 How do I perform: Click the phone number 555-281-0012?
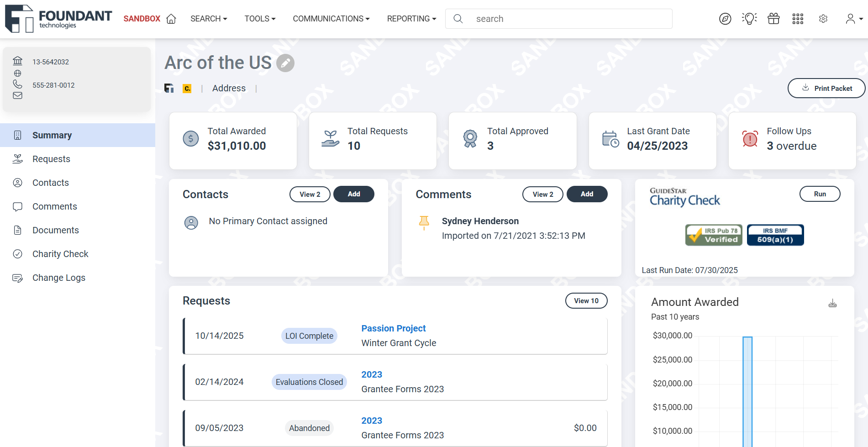click(53, 85)
